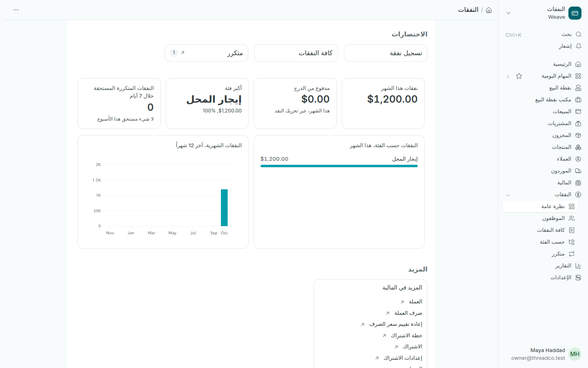This screenshot has width=588, height=368.
Task: Click the star icon next to المهام اليومية
Action: (x=519, y=76)
